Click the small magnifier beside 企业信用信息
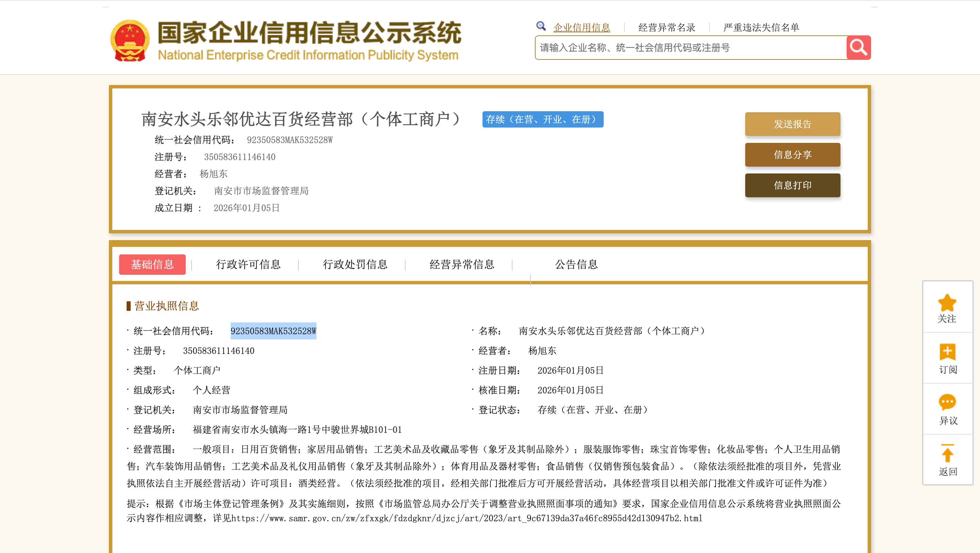The width and height of the screenshot is (980, 553). (x=541, y=26)
